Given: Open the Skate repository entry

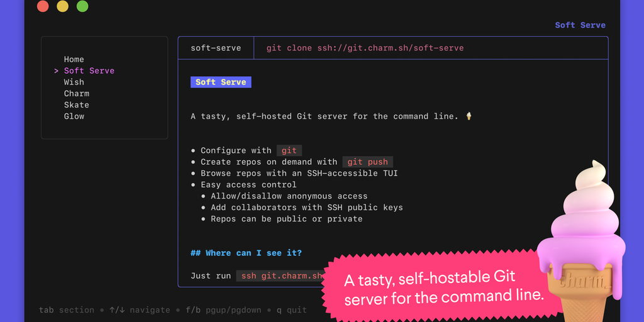Looking at the screenshot, I should [x=76, y=105].
